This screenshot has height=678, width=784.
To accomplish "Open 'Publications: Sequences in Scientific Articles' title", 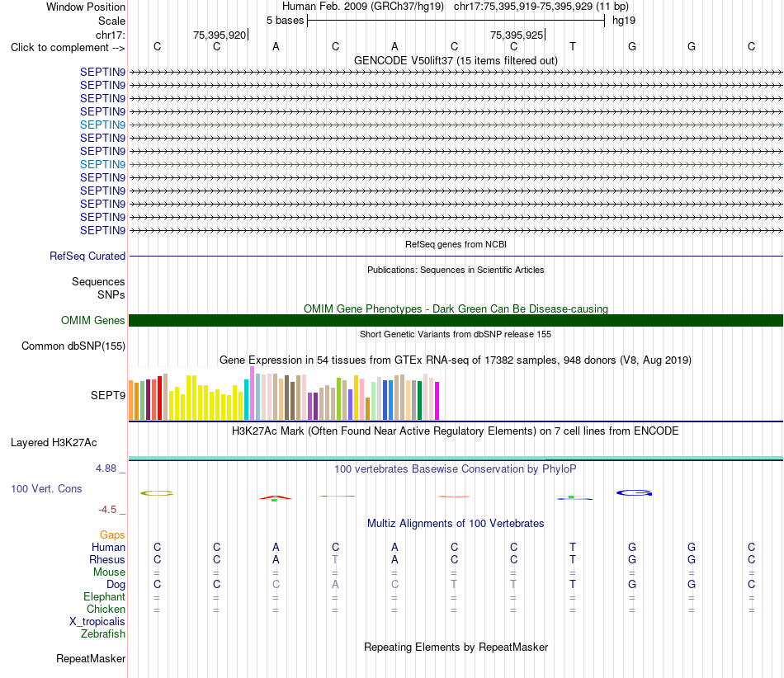I will pos(456,270).
